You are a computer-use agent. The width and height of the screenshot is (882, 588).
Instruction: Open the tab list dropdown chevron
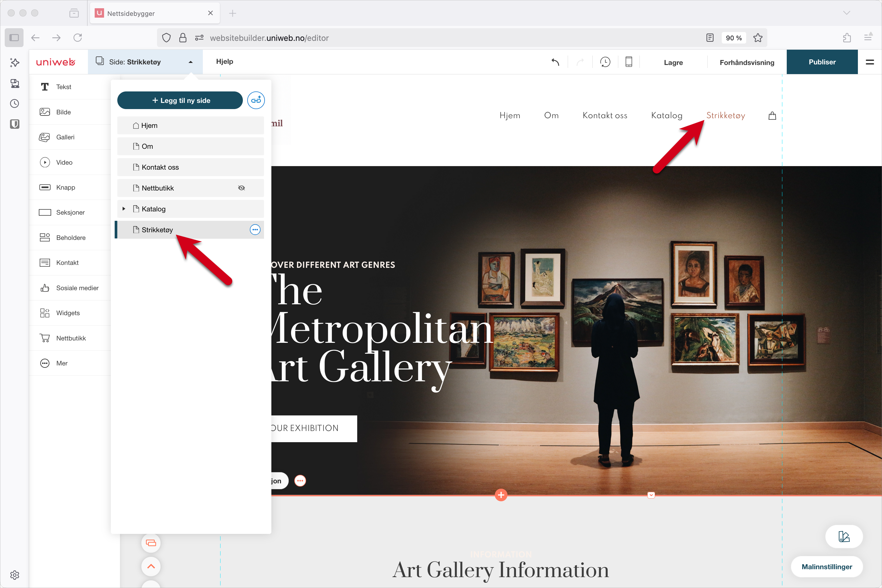847,13
